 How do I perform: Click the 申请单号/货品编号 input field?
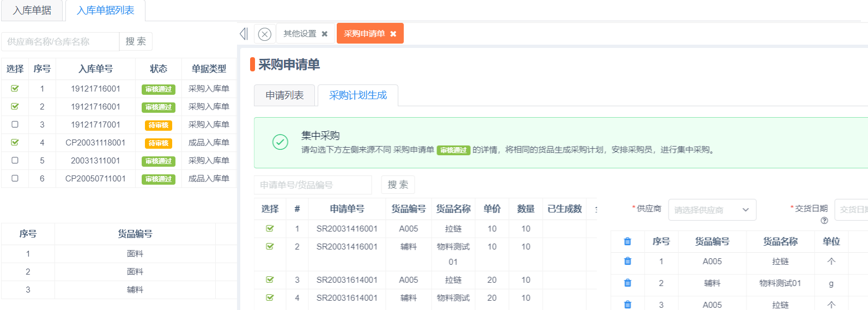click(x=313, y=185)
